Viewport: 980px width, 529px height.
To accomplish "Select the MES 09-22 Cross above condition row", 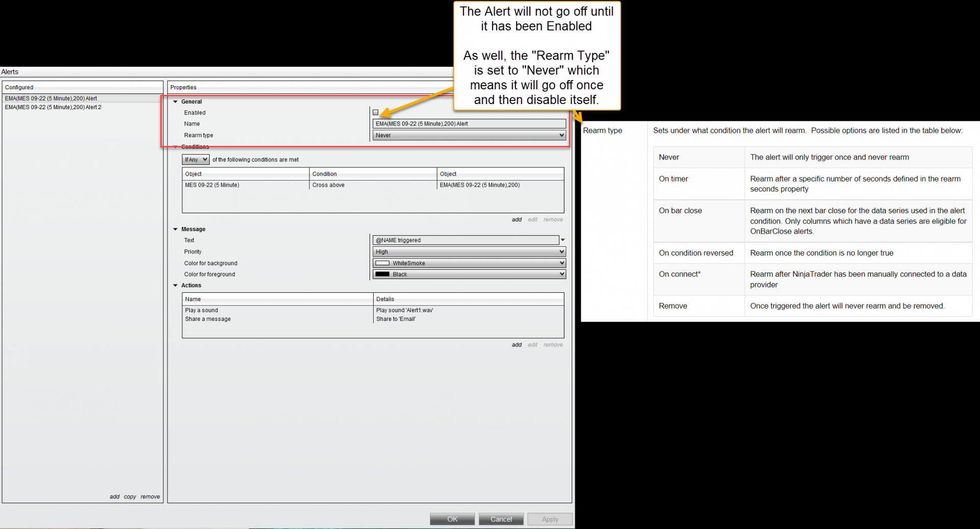I will click(x=373, y=185).
